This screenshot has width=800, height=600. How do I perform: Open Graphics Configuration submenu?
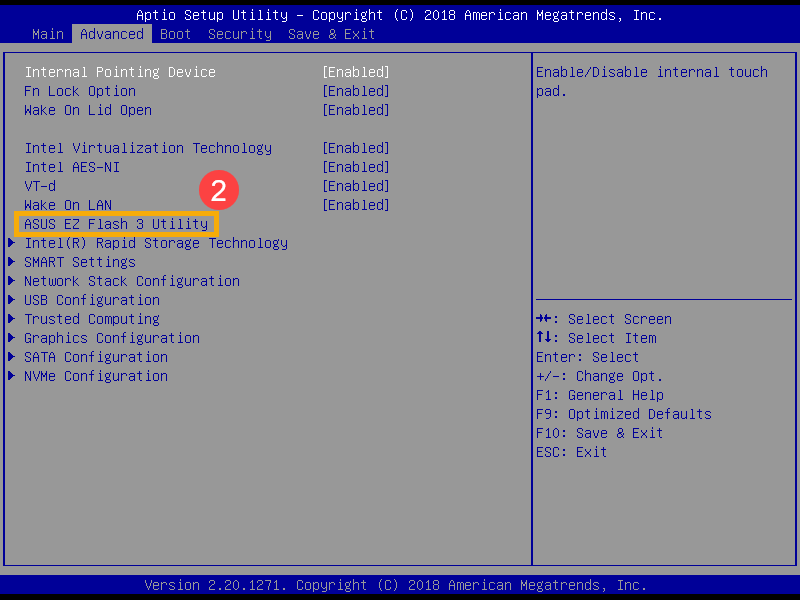tap(112, 338)
